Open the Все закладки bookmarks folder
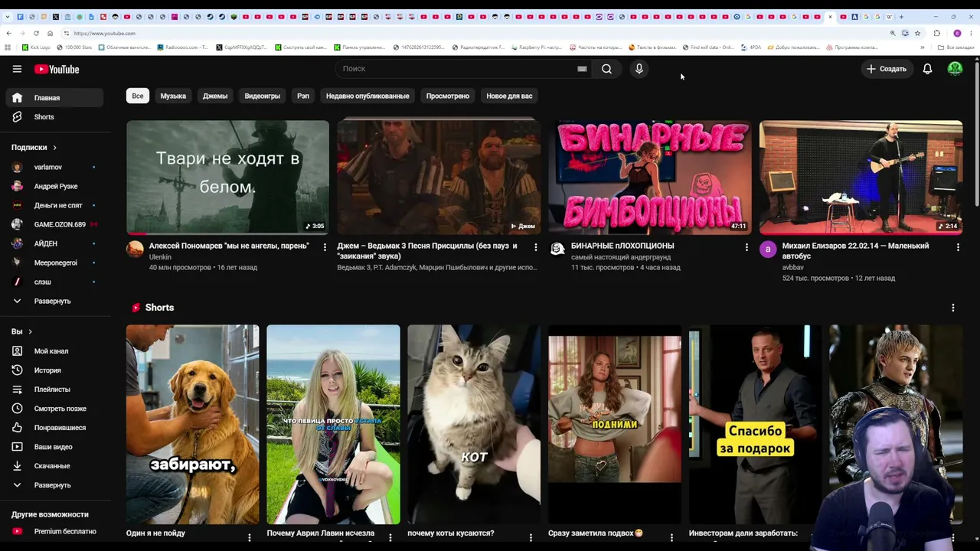This screenshot has width=980, height=551. click(955, 47)
